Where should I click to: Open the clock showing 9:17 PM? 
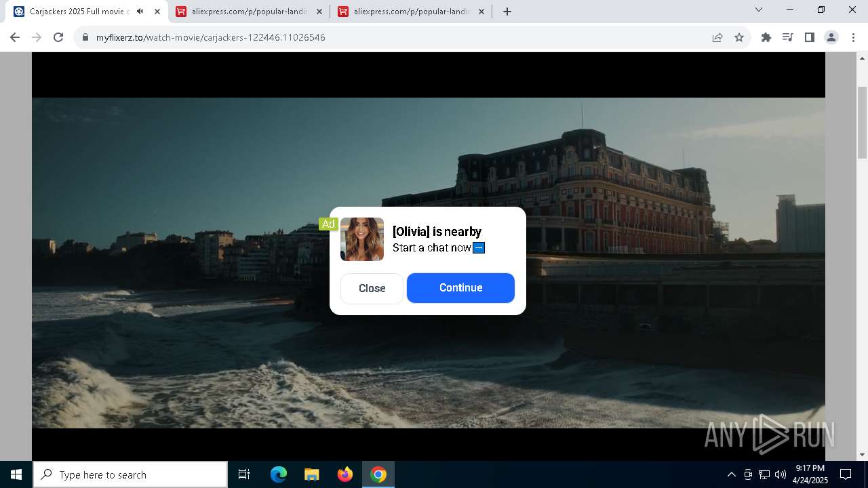pos(810,474)
